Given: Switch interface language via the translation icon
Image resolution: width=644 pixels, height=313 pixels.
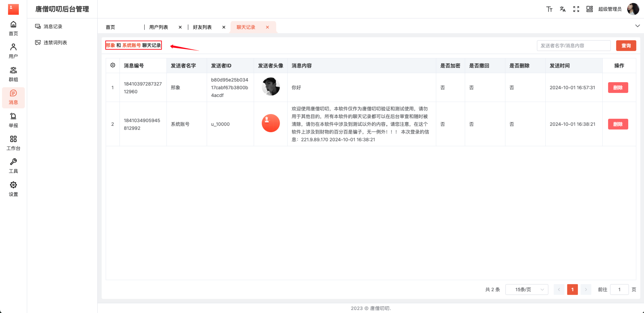Looking at the screenshot, I should (562, 9).
